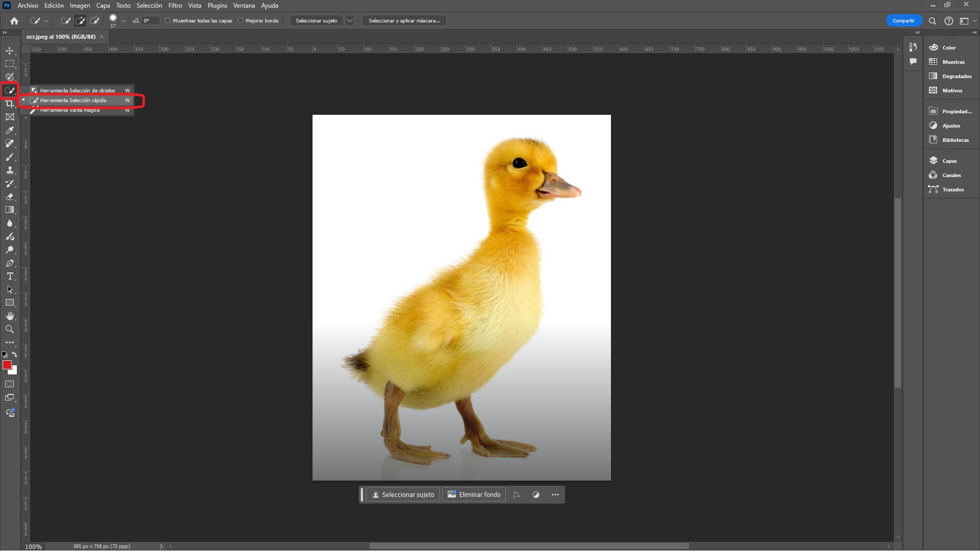This screenshot has width=980, height=551.
Task: Select the Zoom tool
Action: tap(10, 329)
